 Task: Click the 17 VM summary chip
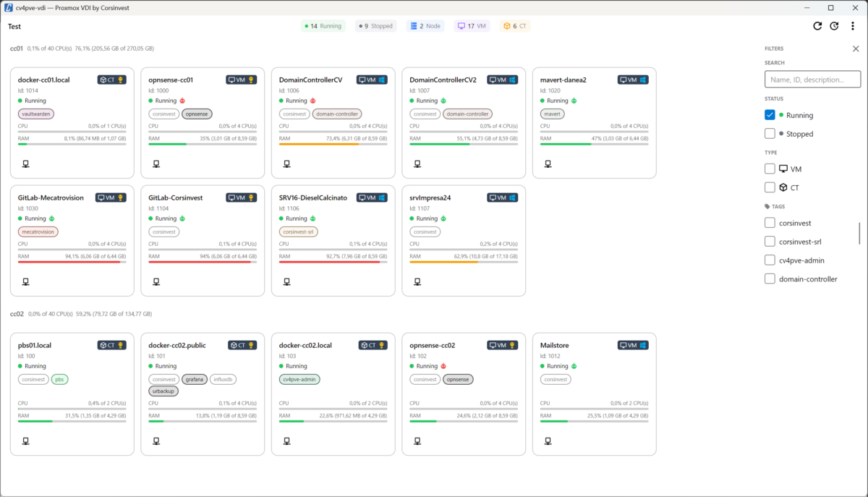coord(472,26)
